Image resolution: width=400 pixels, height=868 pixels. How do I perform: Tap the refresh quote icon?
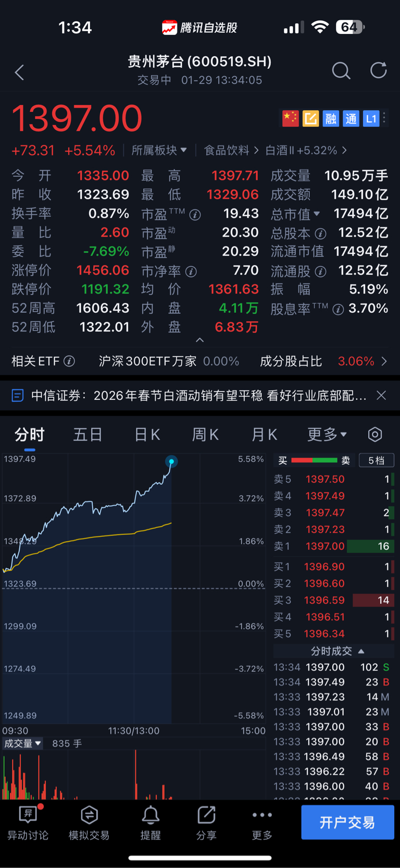click(x=379, y=70)
